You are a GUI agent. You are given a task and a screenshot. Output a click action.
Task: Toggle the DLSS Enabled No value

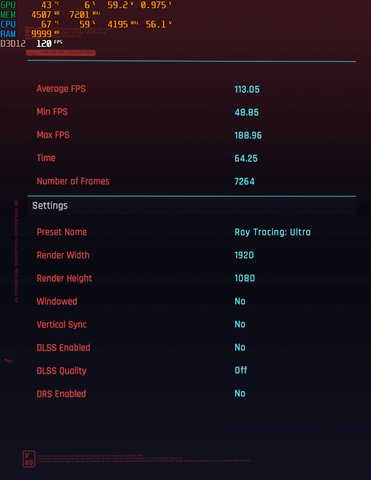(240, 347)
